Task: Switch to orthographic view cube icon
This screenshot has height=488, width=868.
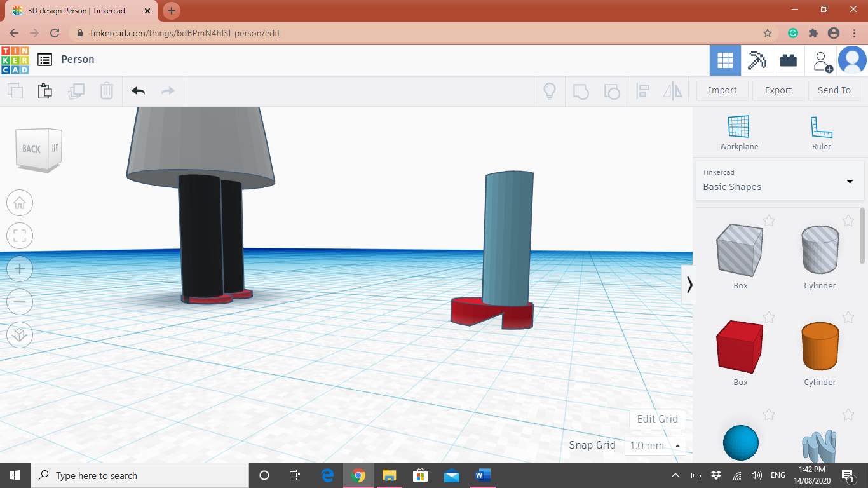Action: click(x=20, y=334)
